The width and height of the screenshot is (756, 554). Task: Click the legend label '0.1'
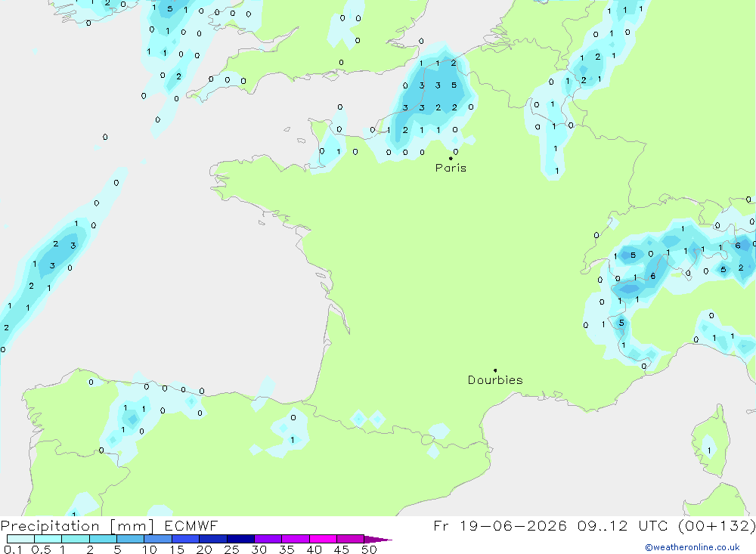coord(13,549)
